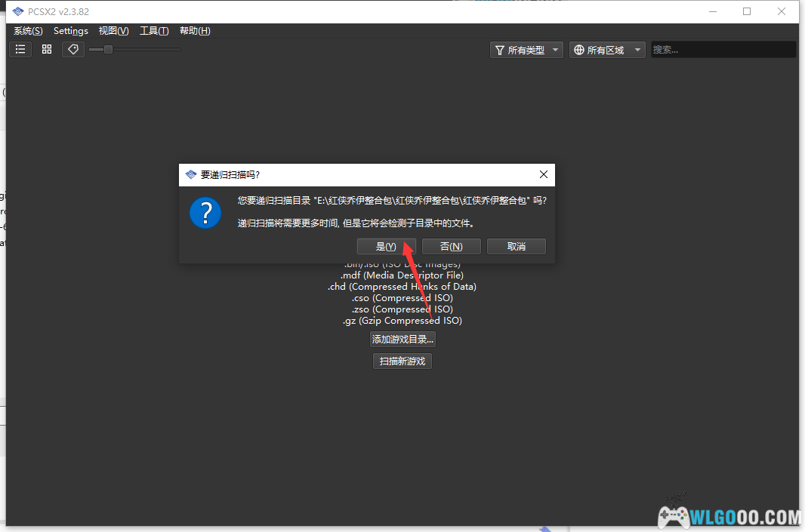
Task: Click the PCSX2 logo in title bar
Action: [x=18, y=11]
